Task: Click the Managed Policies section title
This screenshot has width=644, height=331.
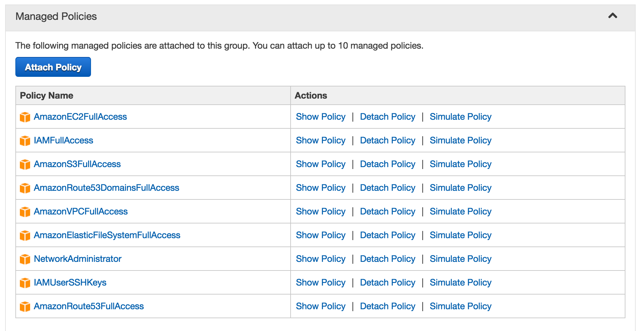Action: (x=56, y=16)
